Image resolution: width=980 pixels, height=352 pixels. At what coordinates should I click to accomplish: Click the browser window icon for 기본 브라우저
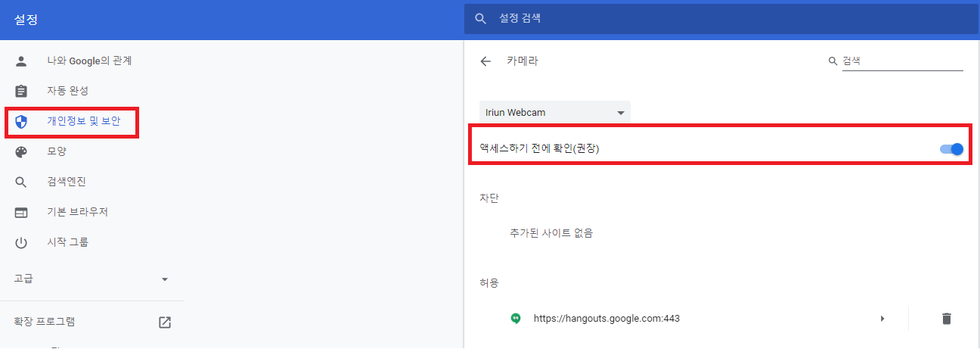[x=21, y=212]
